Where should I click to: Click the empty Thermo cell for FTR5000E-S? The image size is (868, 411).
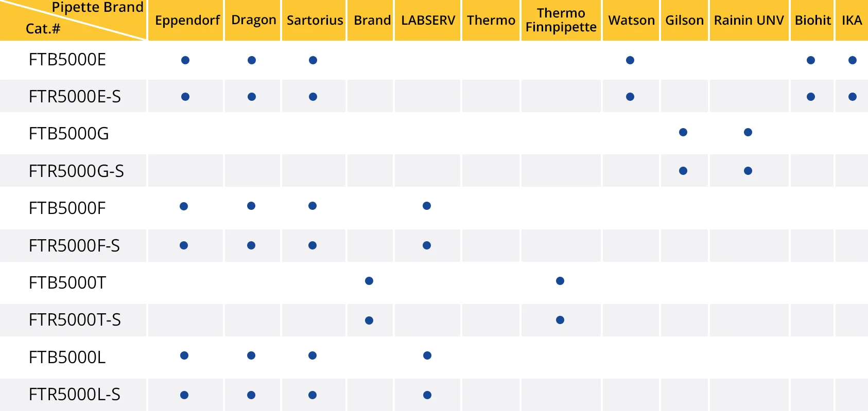[491, 97]
